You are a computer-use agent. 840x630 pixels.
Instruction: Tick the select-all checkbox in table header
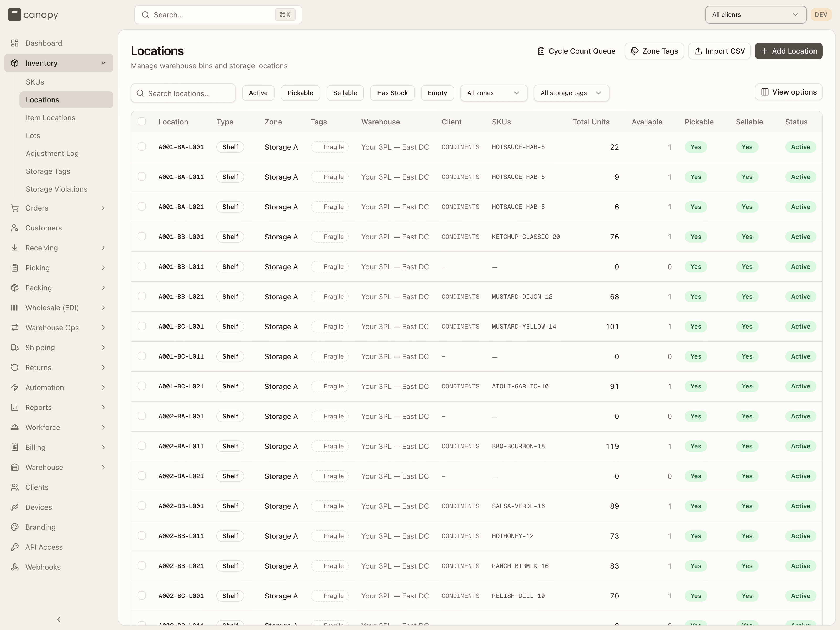142,121
